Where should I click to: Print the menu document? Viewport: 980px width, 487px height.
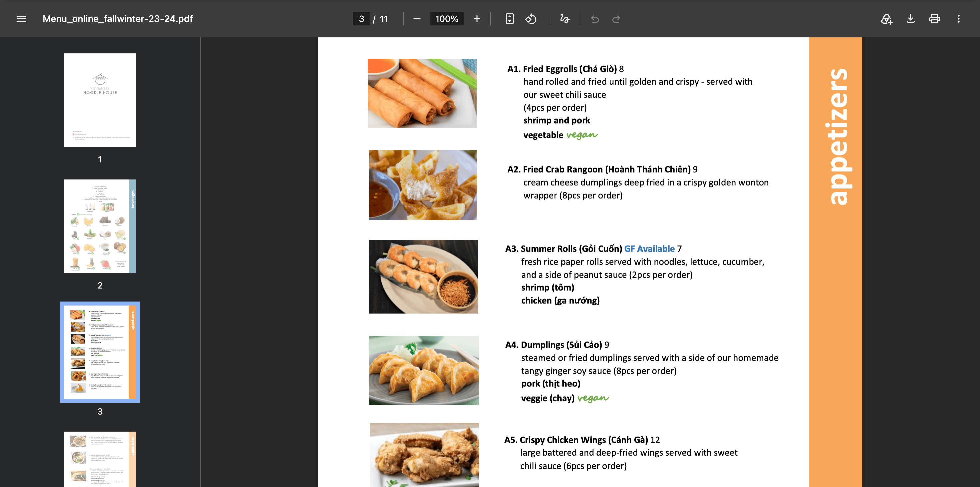tap(934, 19)
